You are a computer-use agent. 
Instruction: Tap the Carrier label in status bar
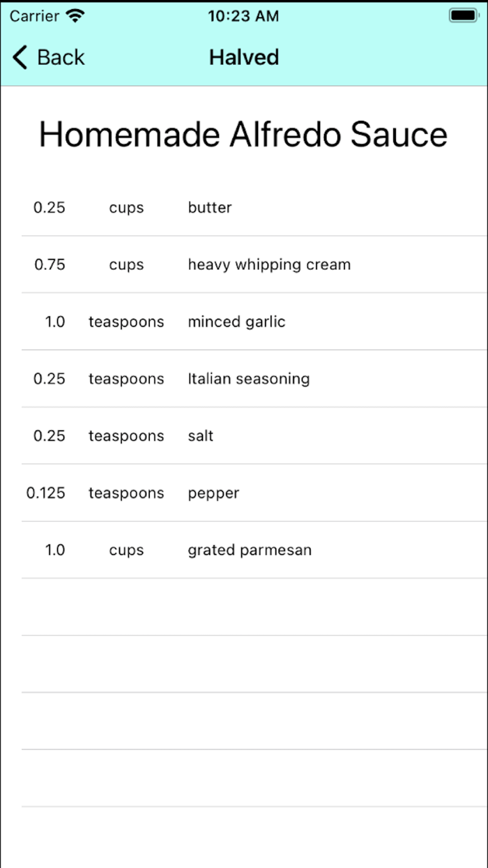(34, 15)
